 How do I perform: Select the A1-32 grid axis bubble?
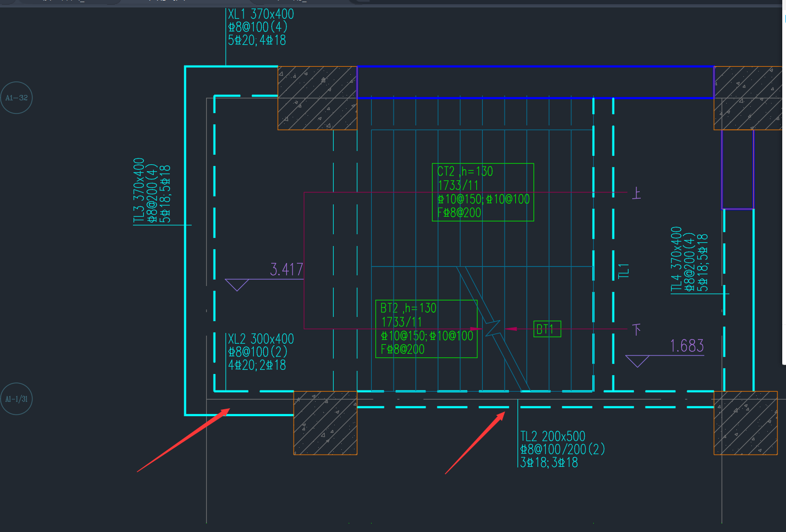(17, 98)
